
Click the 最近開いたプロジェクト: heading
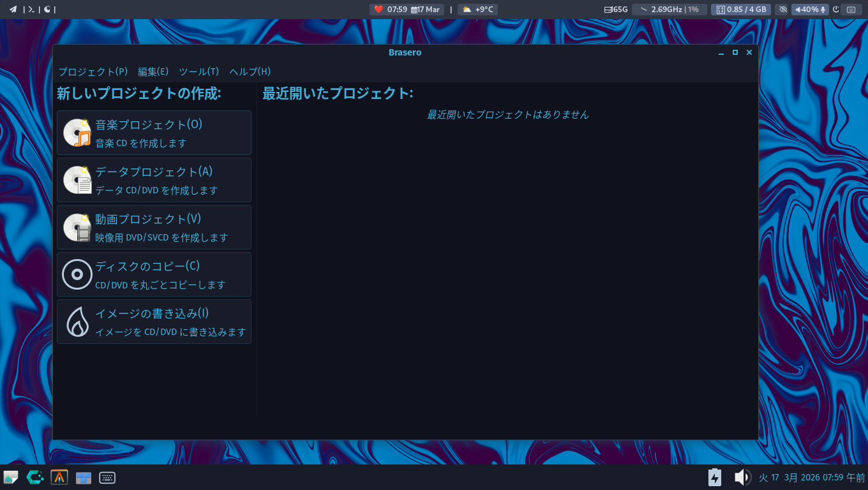click(x=338, y=94)
